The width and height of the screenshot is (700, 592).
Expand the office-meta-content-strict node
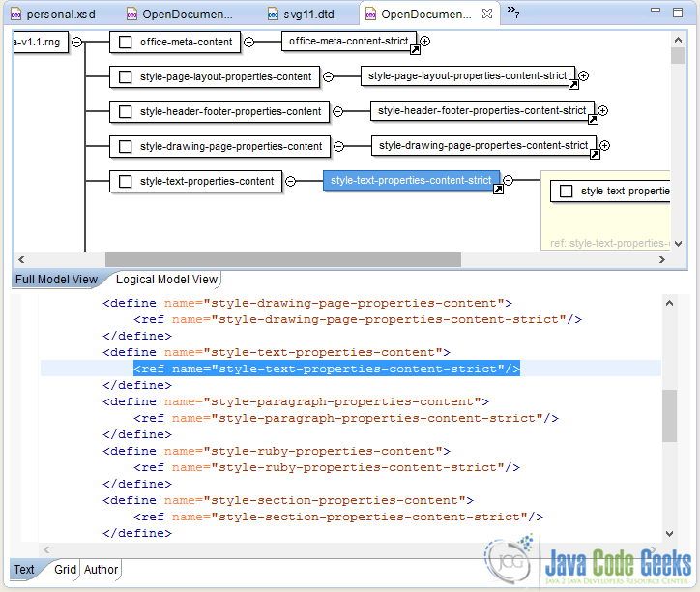coord(425,41)
